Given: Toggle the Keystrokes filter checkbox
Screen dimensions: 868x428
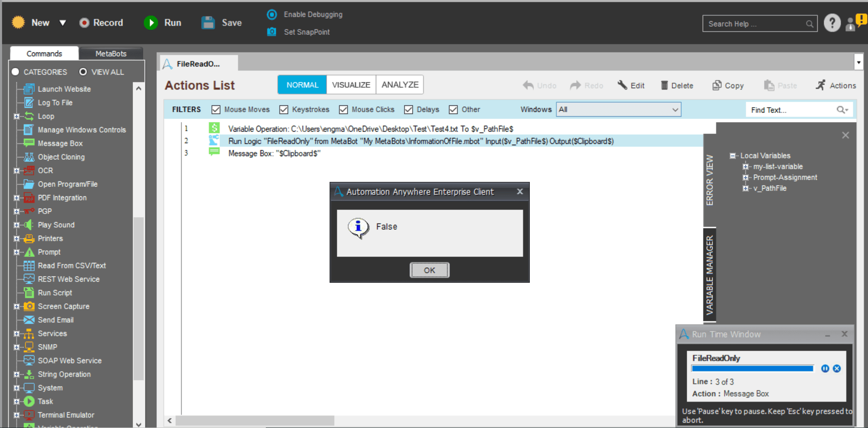Looking at the screenshot, I should click(284, 109).
